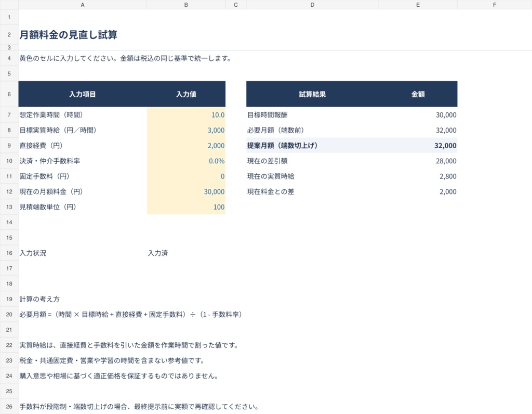Viewport: 532px width, 414px height.
Task: Select column C header
Action: coord(236,5)
